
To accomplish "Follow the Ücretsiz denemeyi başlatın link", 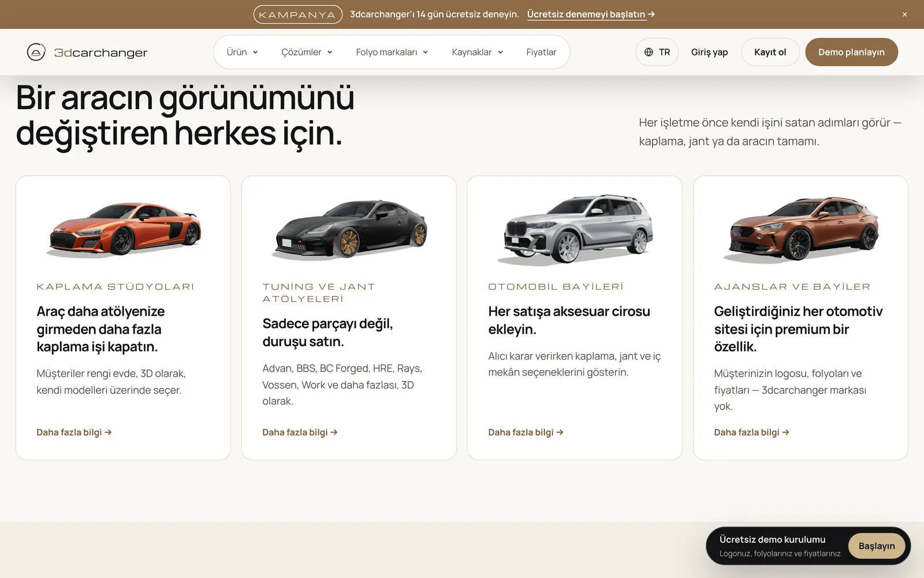I will [x=590, y=14].
